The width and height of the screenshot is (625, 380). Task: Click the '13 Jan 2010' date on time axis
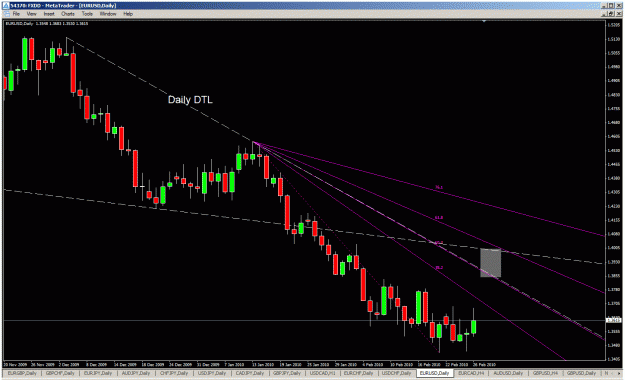point(263,364)
